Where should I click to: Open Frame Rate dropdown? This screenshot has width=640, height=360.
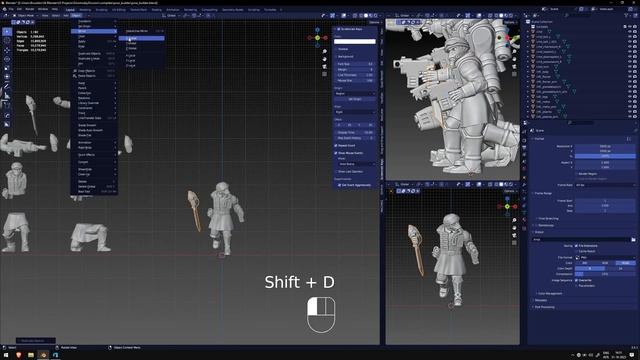[605, 185]
